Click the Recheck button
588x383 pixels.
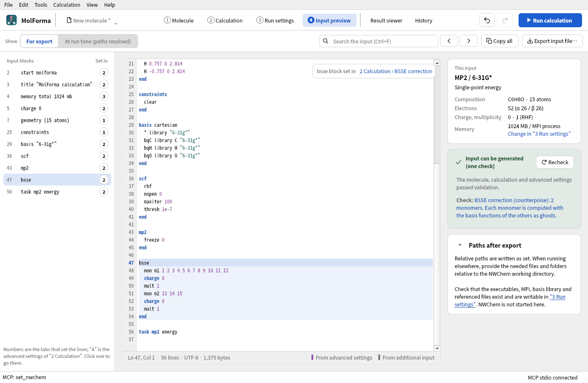pos(555,162)
